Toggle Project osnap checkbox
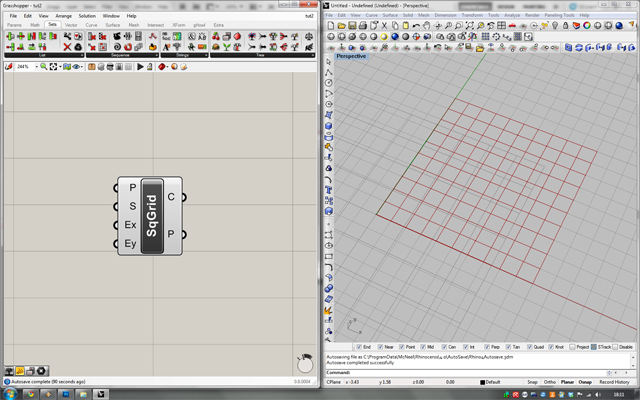Screen dimensions: 640x400 (572, 347)
